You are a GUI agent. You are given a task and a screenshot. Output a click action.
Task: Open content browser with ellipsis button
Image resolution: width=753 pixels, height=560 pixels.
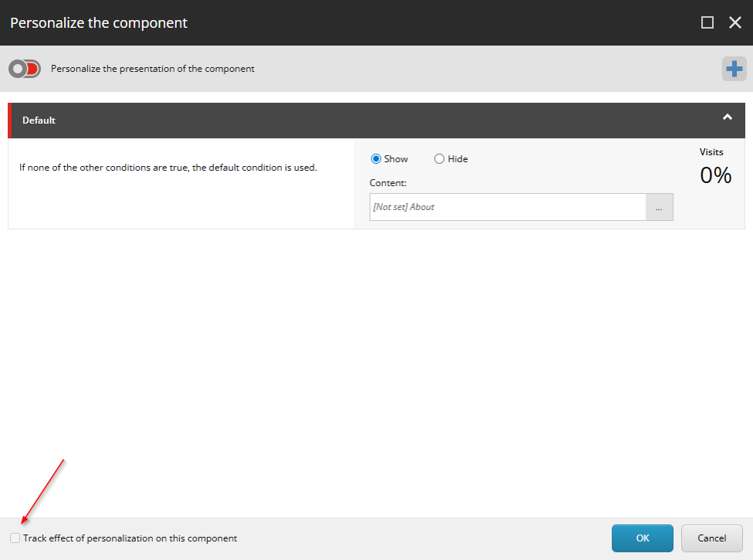[x=659, y=207]
